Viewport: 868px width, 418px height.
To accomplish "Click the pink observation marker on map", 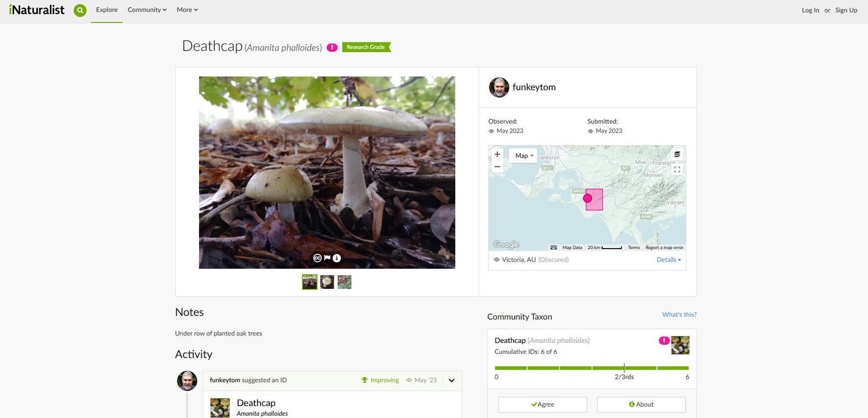I will 588,199.
